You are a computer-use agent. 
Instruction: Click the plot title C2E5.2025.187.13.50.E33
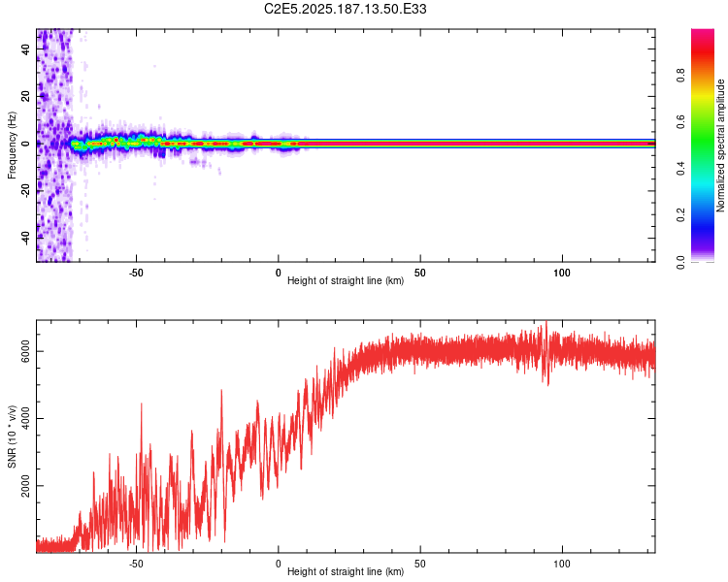pos(345,9)
